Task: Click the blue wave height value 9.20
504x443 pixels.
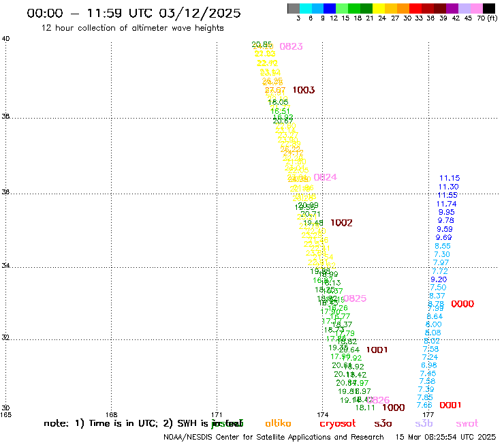Action: (x=439, y=279)
